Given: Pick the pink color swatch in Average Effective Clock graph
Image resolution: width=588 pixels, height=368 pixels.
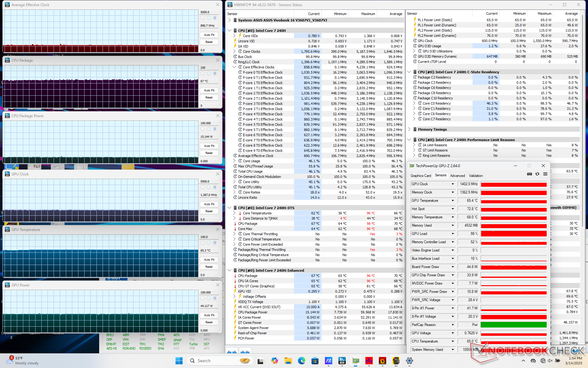Looking at the screenshot, I should tap(202, 18).
